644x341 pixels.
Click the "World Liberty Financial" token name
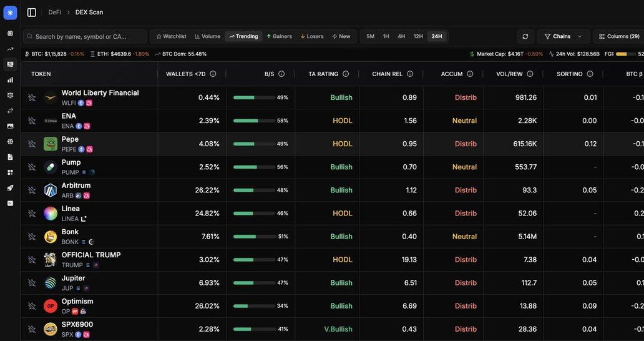(x=100, y=93)
